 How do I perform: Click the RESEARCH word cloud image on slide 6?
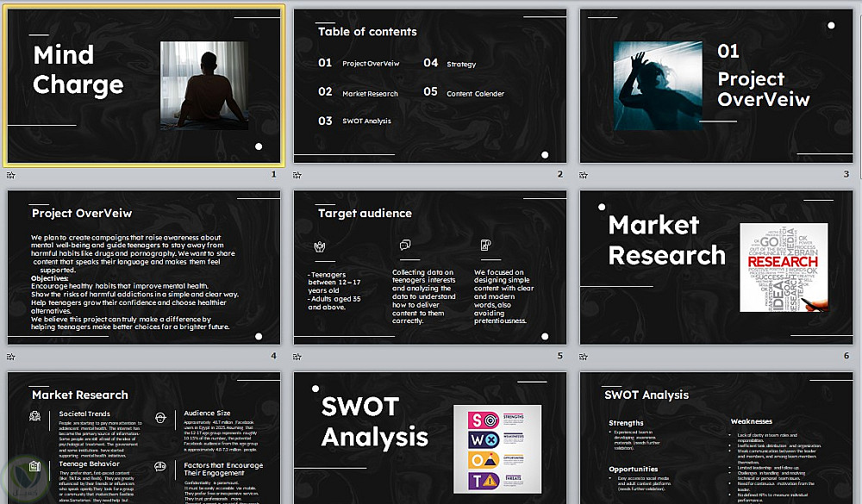pos(784,268)
